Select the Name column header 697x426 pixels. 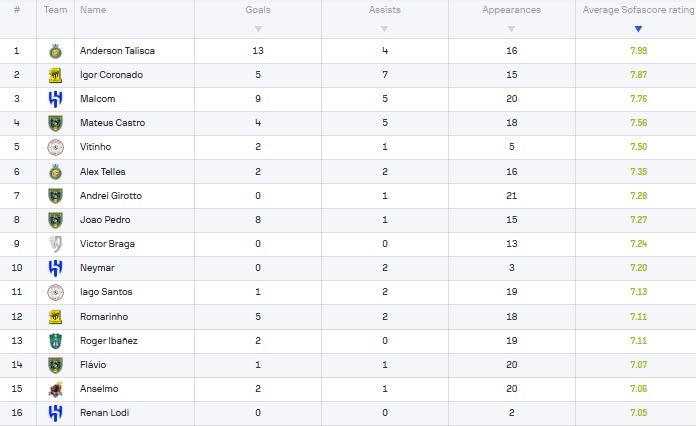pos(93,10)
